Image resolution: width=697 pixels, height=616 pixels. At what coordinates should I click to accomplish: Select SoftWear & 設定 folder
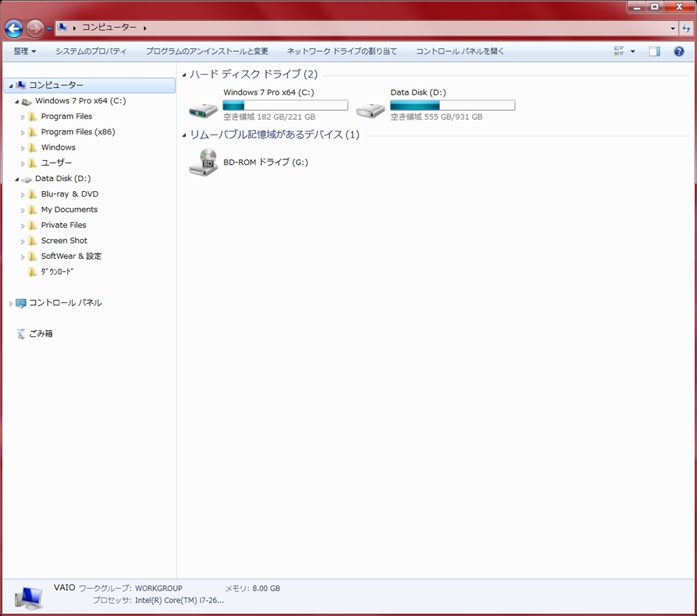[x=71, y=257]
